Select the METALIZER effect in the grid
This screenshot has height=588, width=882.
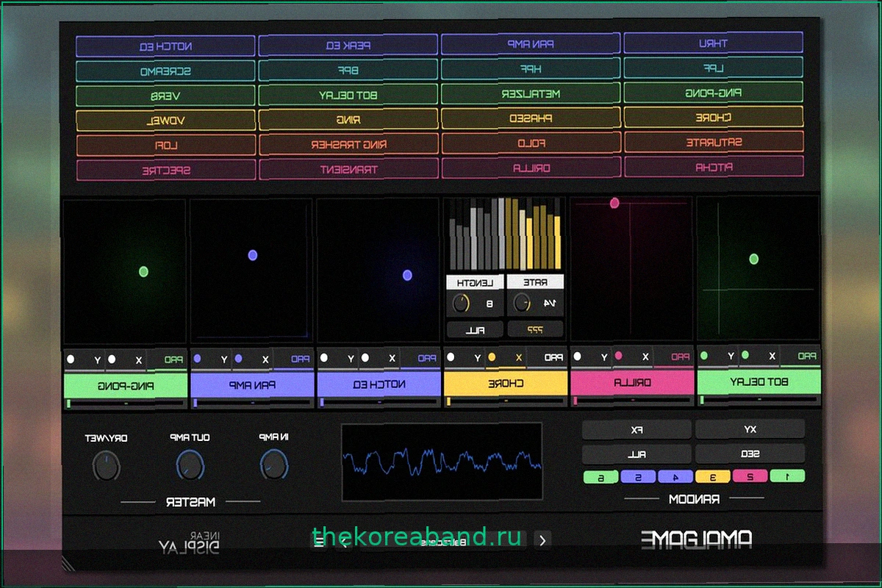point(530,93)
